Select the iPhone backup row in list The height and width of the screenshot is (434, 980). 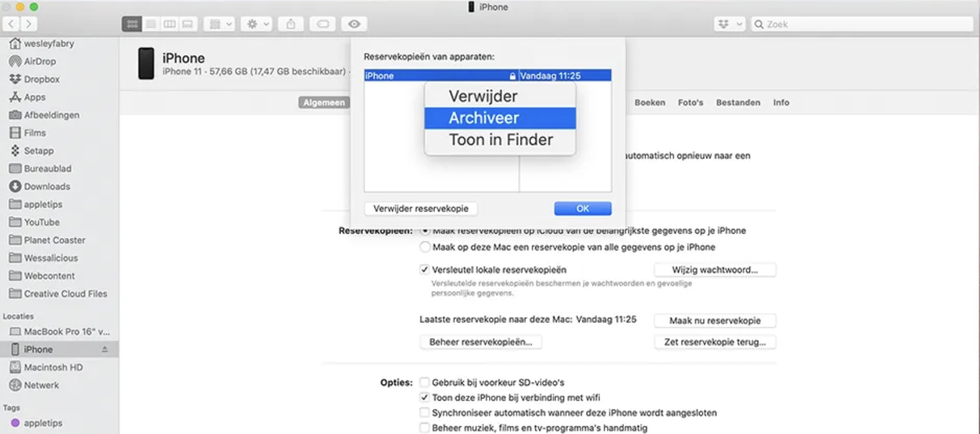coord(488,76)
